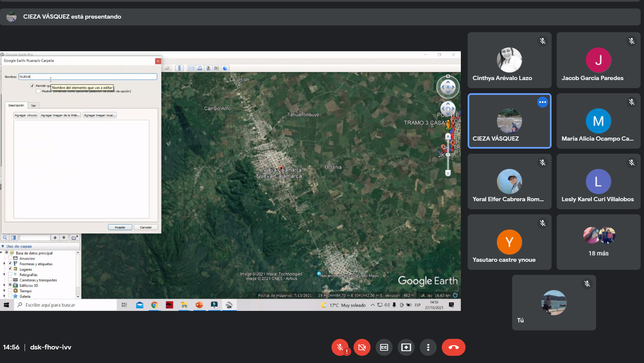Turn on microphone in Meet controls

340,347
